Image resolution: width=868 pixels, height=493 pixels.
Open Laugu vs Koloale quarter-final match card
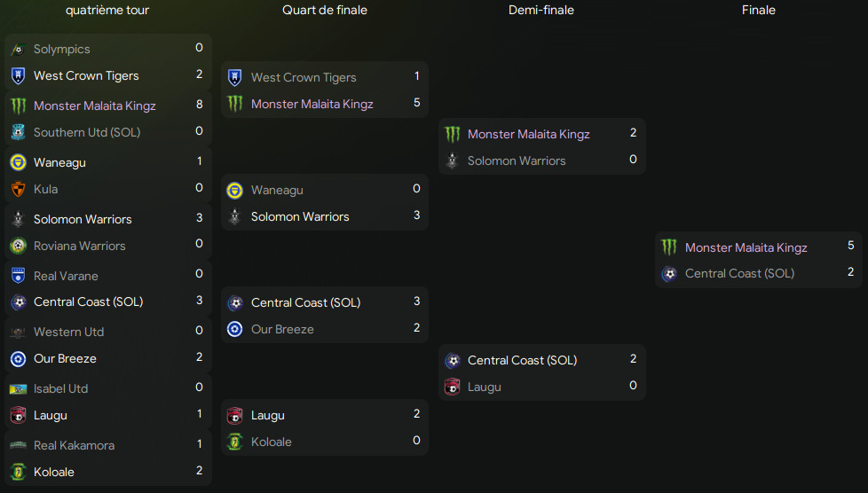coord(325,427)
